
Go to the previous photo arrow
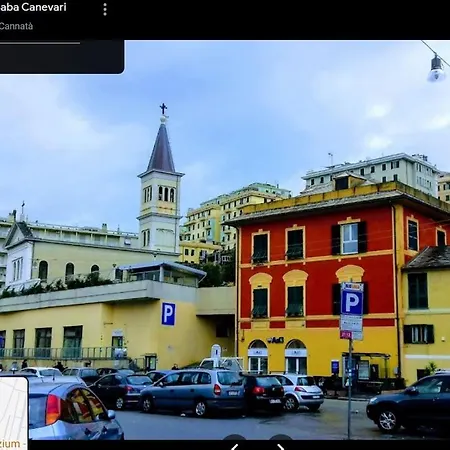pyautogui.click(x=235, y=444)
